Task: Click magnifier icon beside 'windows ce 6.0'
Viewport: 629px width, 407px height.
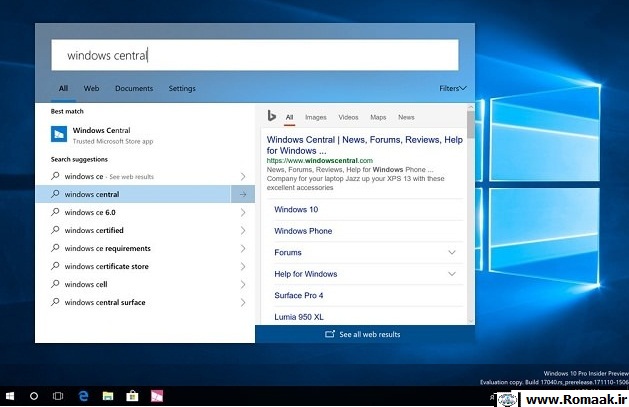Action: tap(55, 212)
